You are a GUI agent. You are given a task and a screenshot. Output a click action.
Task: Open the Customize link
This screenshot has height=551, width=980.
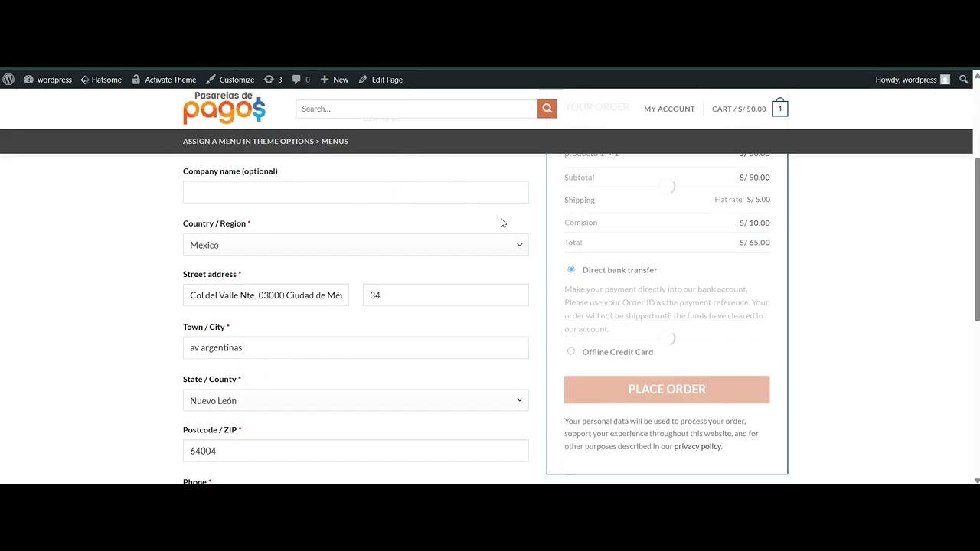[230, 80]
